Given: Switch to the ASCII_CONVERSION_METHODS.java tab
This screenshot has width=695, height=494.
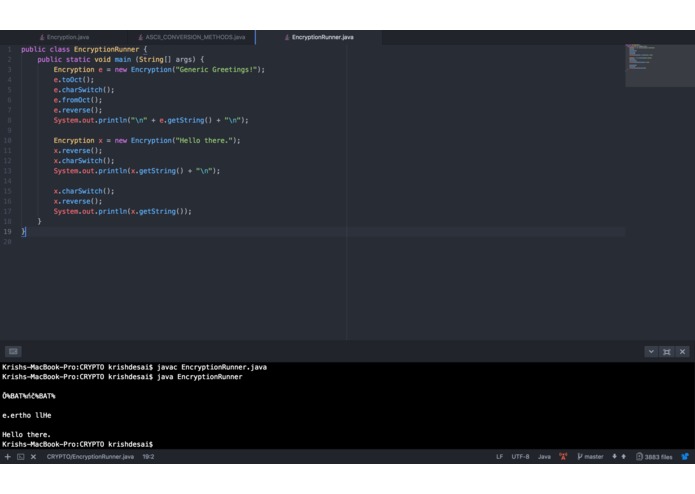Looking at the screenshot, I should click(x=191, y=37).
